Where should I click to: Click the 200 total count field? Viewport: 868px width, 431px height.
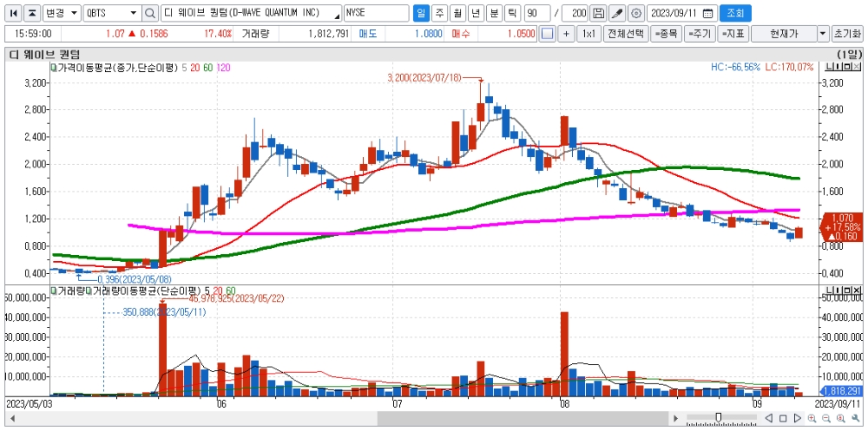(x=575, y=13)
